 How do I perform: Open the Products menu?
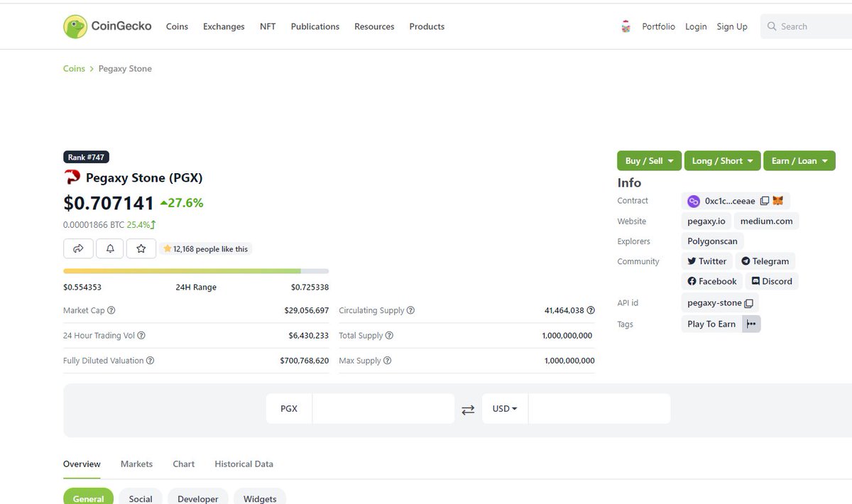pyautogui.click(x=427, y=26)
